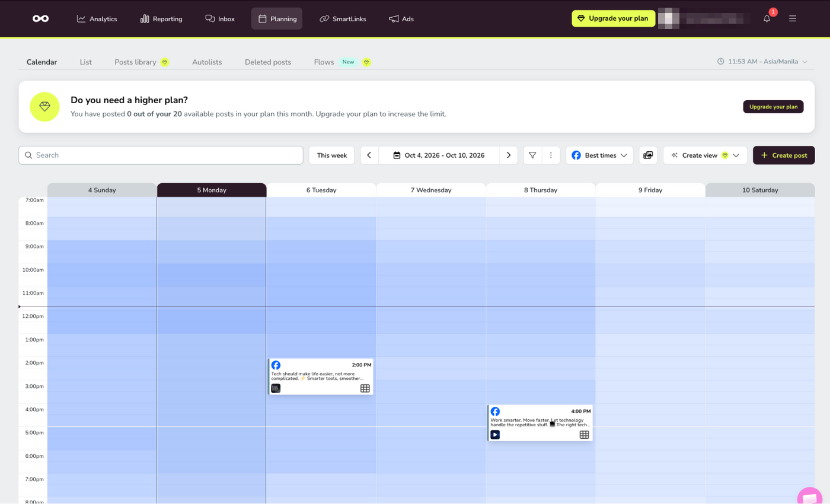Open the Oct 4 - Oct 10 date picker

pyautogui.click(x=439, y=155)
